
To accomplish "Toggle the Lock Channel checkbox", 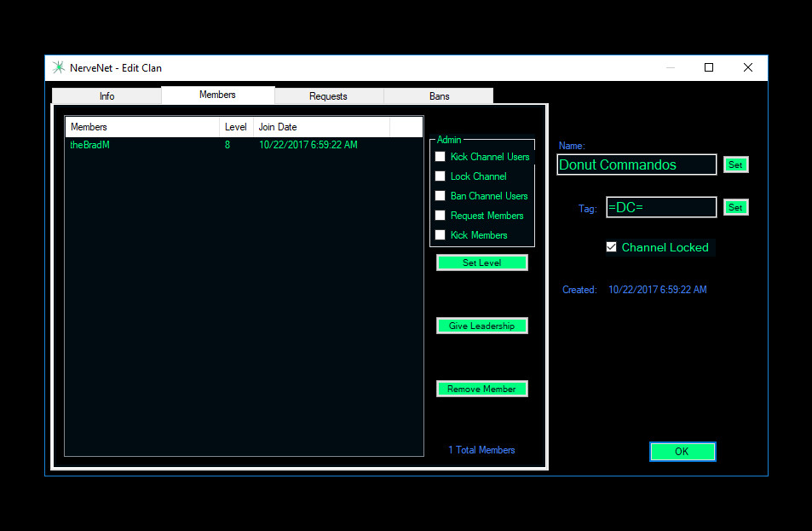I will [x=441, y=176].
